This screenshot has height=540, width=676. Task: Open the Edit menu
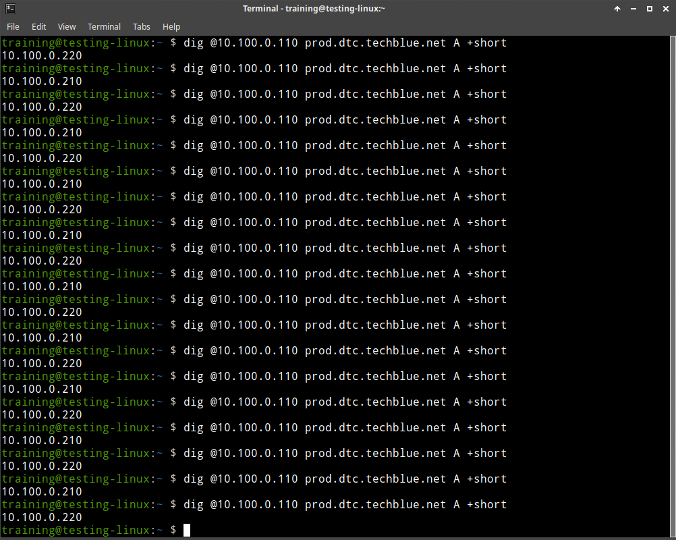pyautogui.click(x=38, y=27)
